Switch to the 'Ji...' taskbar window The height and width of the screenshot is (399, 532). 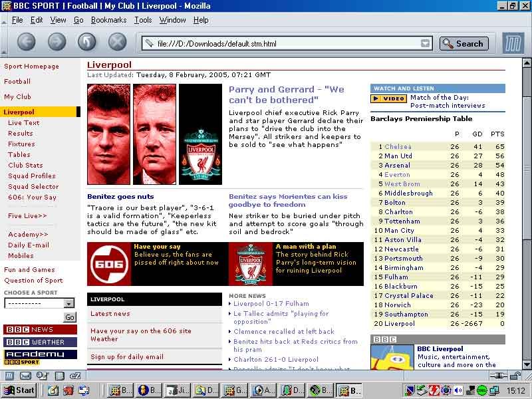[x=178, y=390]
